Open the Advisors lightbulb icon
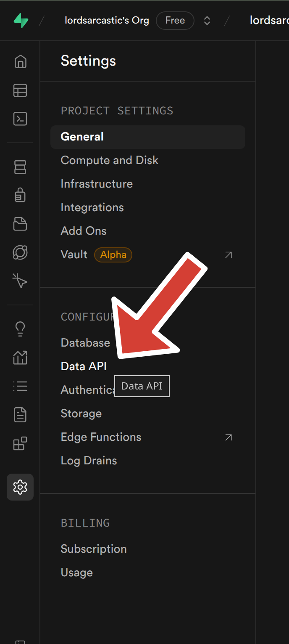 coord(20,329)
